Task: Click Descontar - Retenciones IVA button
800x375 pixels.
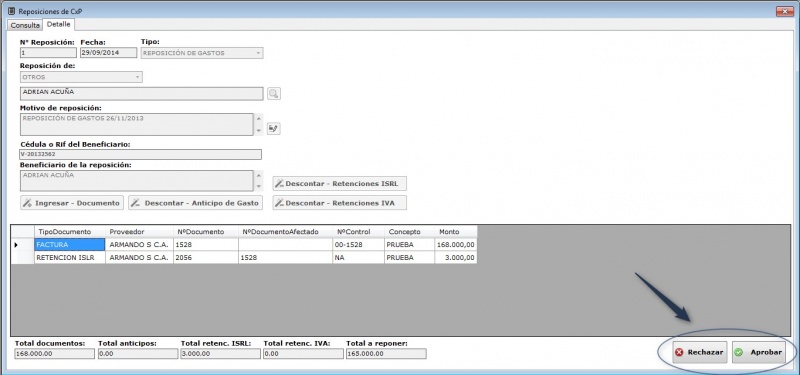Action: [340, 203]
